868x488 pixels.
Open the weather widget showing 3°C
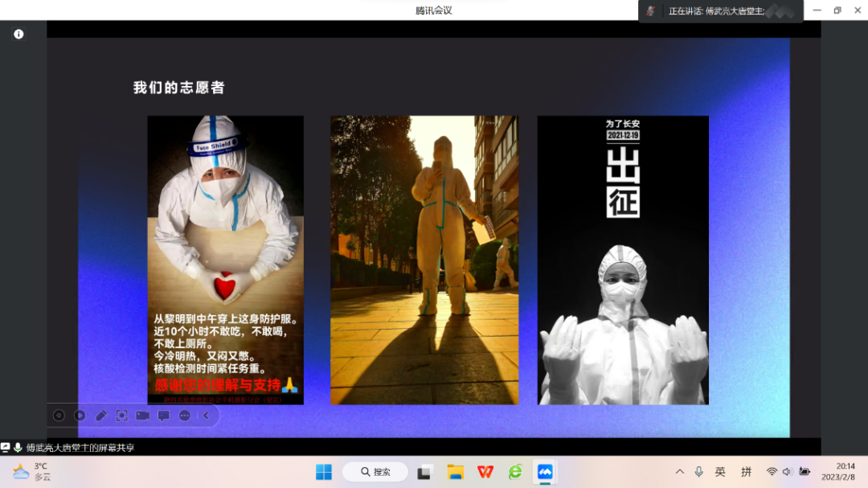click(x=32, y=472)
